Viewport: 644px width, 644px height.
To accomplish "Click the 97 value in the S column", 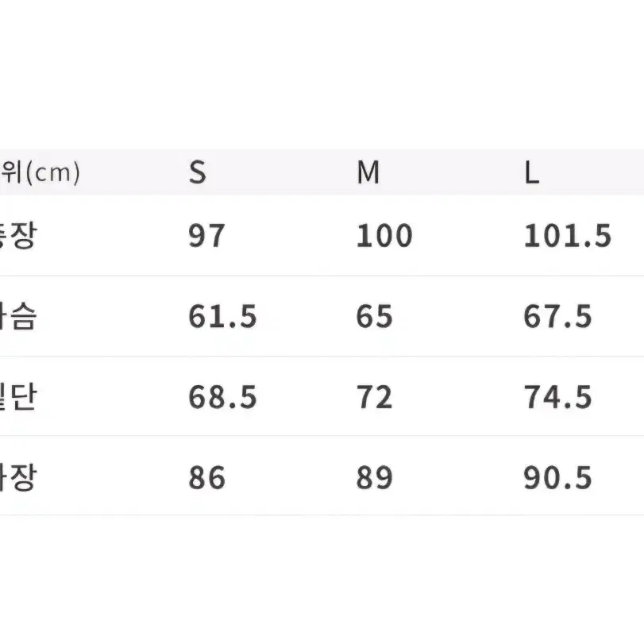I will tap(206, 236).
